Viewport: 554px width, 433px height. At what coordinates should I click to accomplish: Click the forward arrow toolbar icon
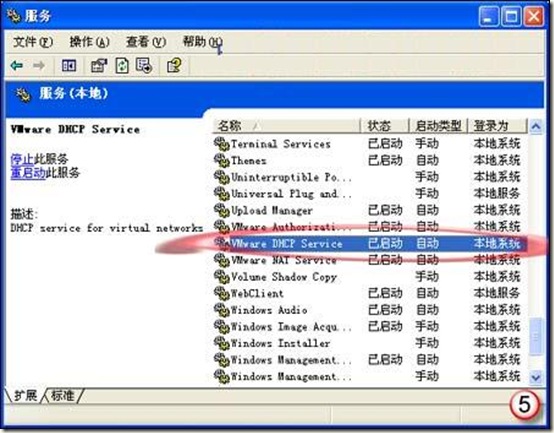[x=39, y=65]
